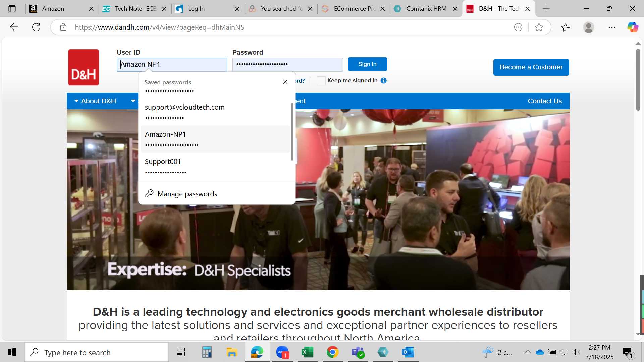Click the D&H logo
The width and height of the screenshot is (644, 362).
pyautogui.click(x=84, y=67)
